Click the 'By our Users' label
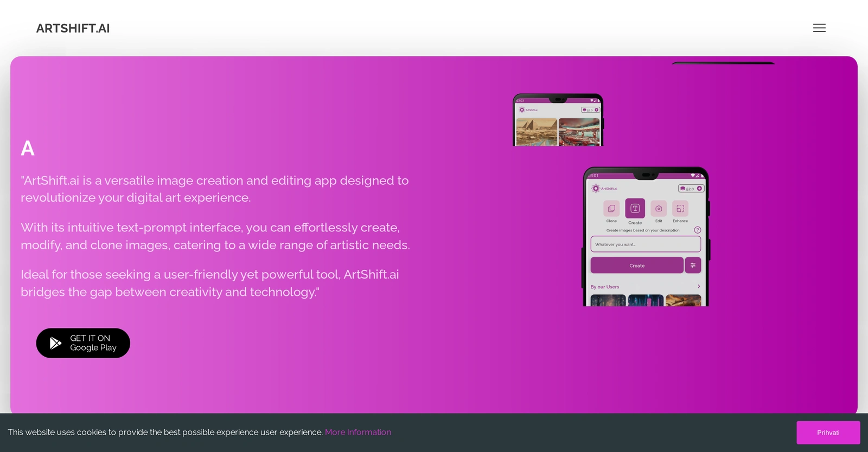Viewport: 868px width, 452px height. (605, 287)
